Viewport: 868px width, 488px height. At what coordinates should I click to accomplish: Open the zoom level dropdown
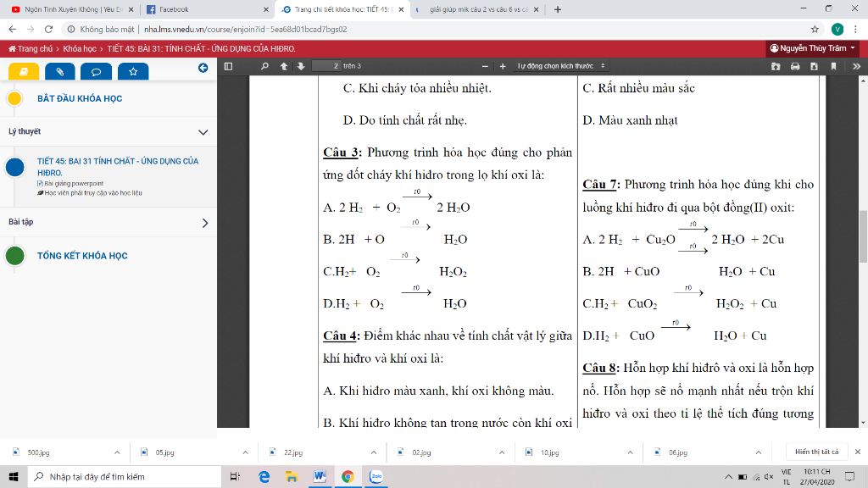click(x=561, y=66)
